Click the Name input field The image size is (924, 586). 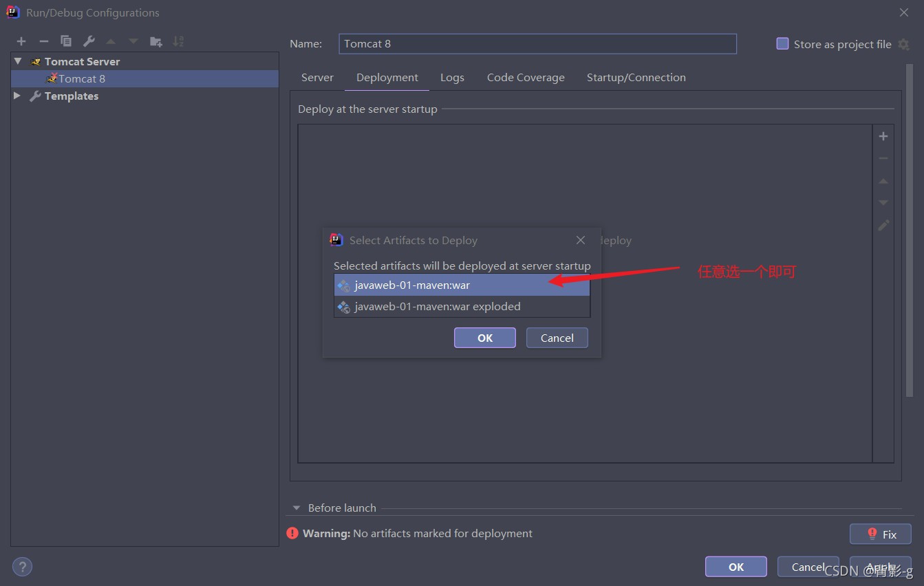point(538,43)
